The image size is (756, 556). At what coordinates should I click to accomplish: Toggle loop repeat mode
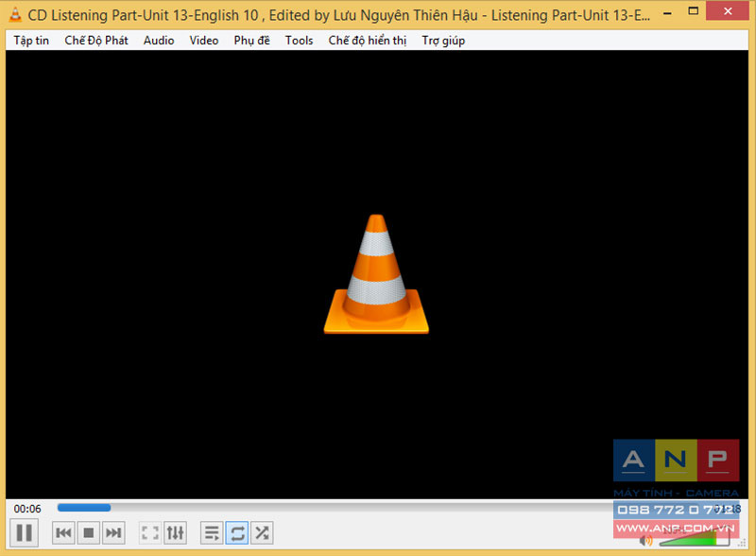237,533
